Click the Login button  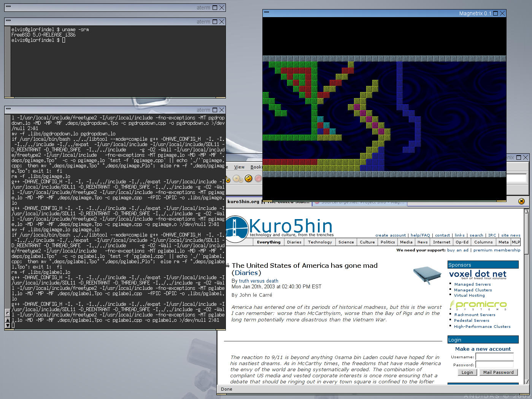(x=467, y=372)
